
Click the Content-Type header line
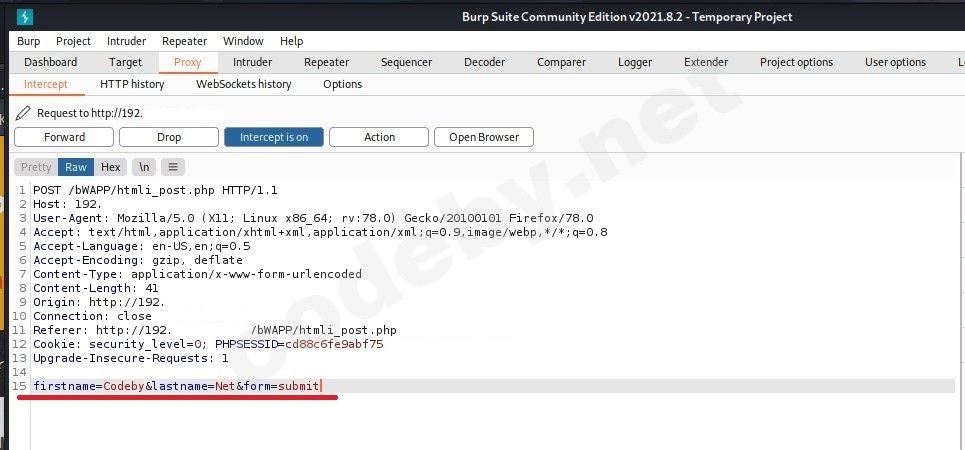(x=198, y=274)
